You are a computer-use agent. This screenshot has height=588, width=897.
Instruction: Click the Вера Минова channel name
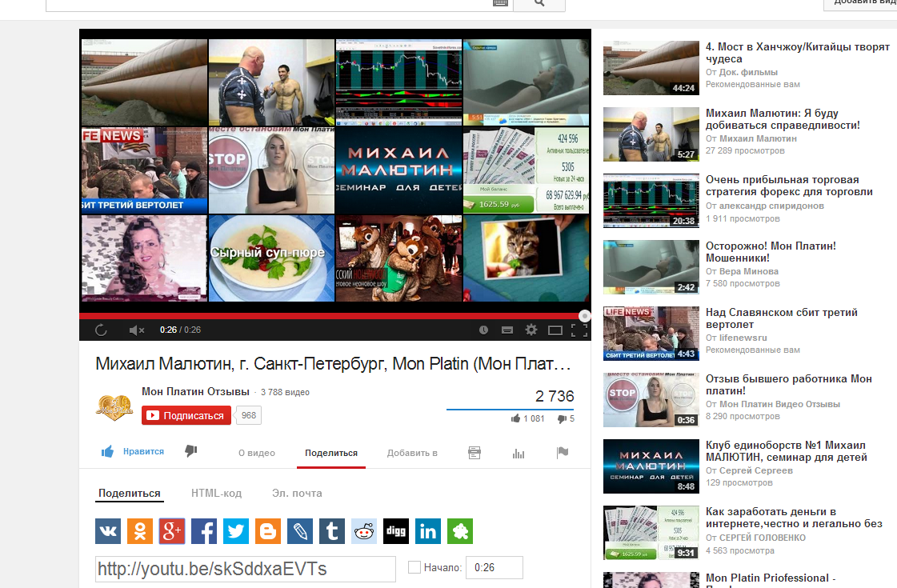pos(749,271)
